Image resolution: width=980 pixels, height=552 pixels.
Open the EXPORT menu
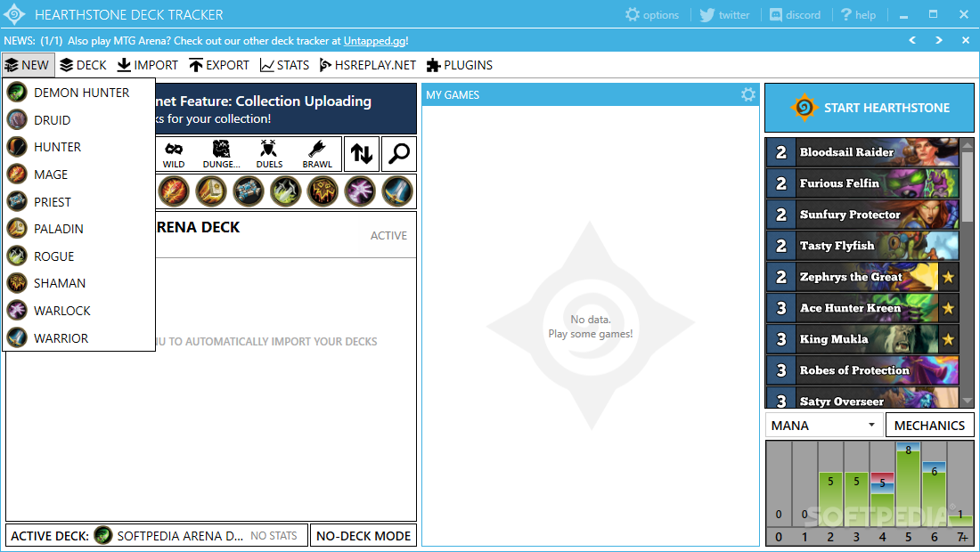[x=219, y=65]
